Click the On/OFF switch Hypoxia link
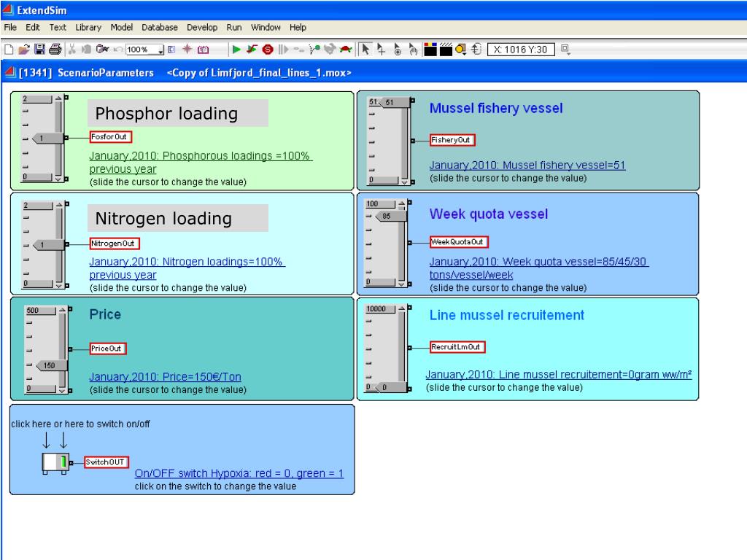The height and width of the screenshot is (560, 747). coord(239,473)
